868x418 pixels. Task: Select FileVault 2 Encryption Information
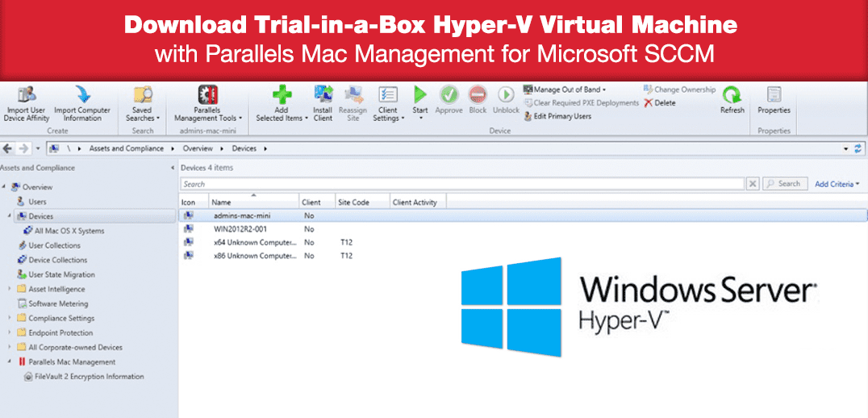89,377
